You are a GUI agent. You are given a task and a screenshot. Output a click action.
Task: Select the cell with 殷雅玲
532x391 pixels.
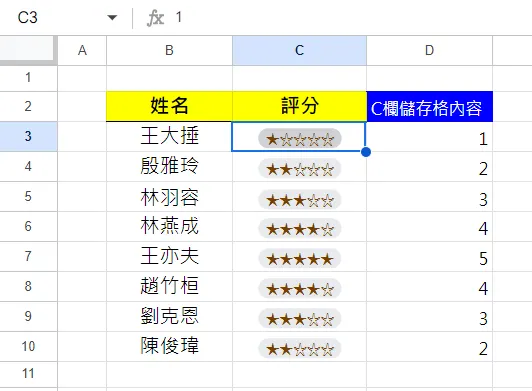[169, 166]
